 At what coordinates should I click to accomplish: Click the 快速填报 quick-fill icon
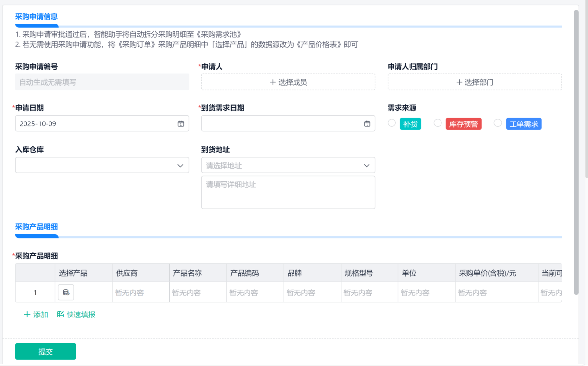pyautogui.click(x=61, y=315)
